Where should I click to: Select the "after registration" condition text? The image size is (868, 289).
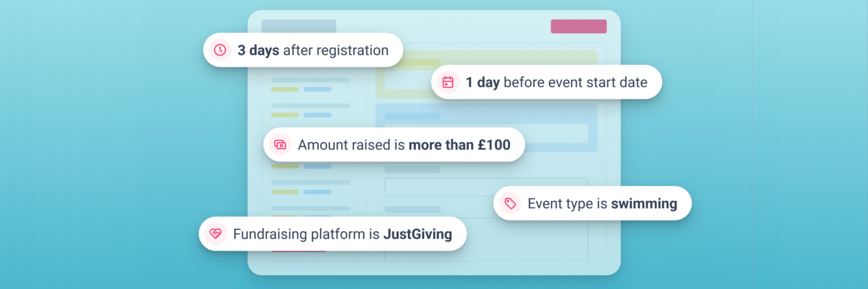336,50
